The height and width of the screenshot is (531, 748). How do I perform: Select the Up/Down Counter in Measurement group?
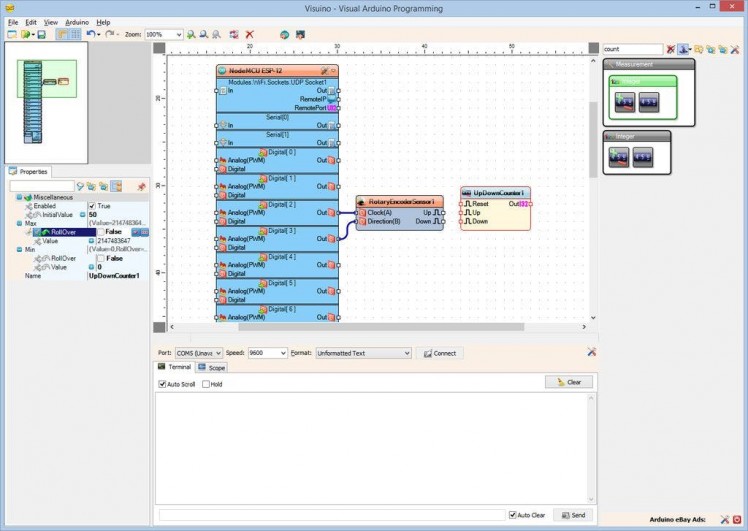(x=623, y=101)
